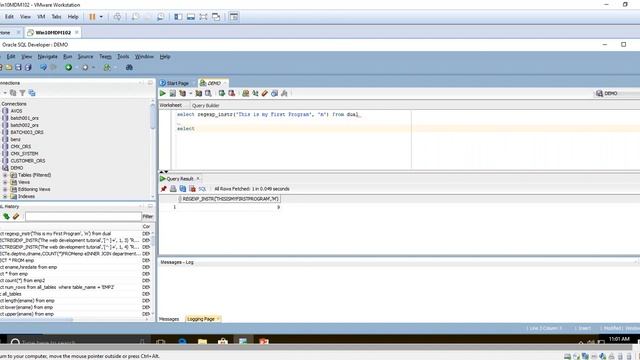The width and height of the screenshot is (640, 360).
Task: Open the VM menu in VMware Workstation
Action: coord(41,17)
